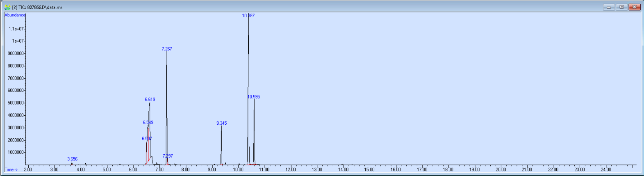Click the 2.00 time axis label

pyautogui.click(x=28, y=169)
